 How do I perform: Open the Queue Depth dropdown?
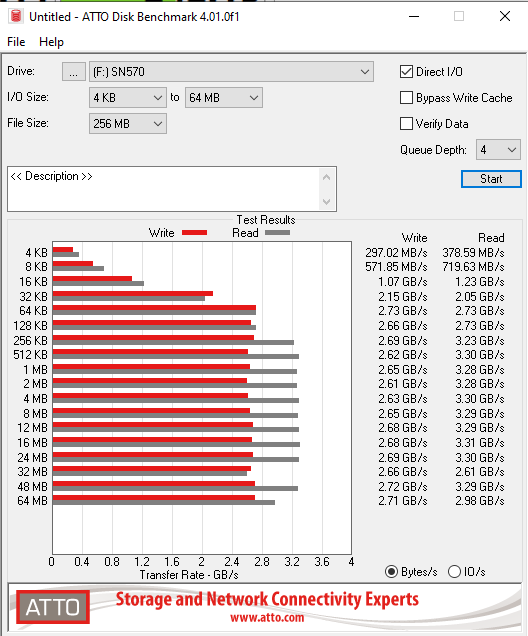(498, 150)
